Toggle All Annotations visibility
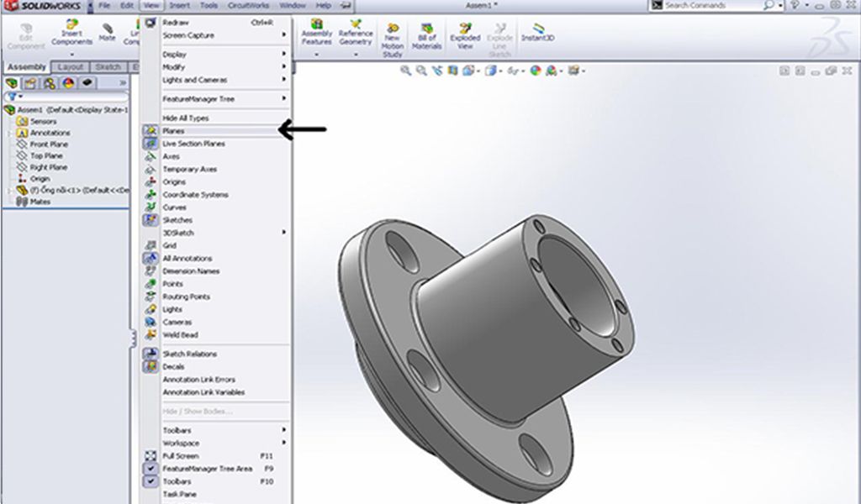 (215, 259)
